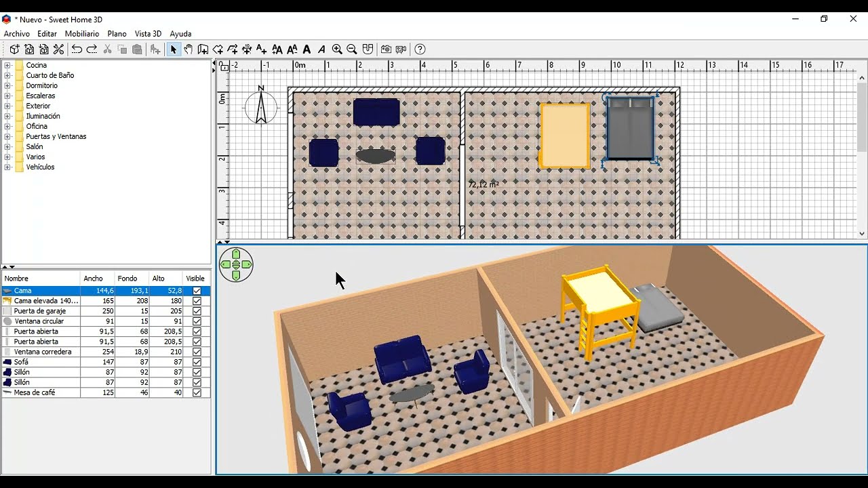
Task: Open help with the question mark icon
Action: (420, 49)
